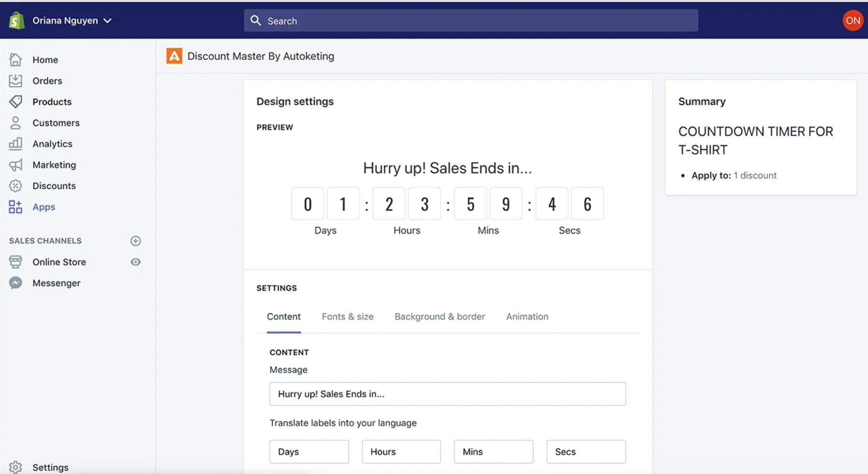Add a new sales channel with plus icon
The image size is (868, 474).
pos(136,241)
